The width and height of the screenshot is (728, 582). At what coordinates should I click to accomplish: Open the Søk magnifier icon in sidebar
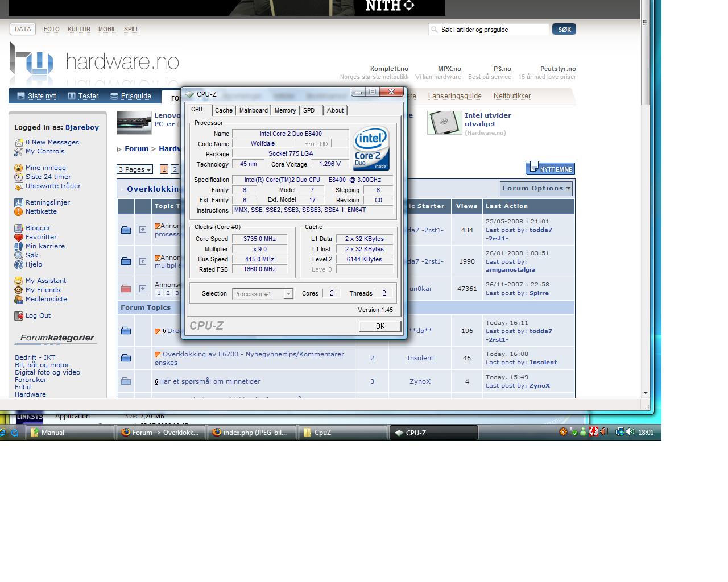[x=19, y=255]
